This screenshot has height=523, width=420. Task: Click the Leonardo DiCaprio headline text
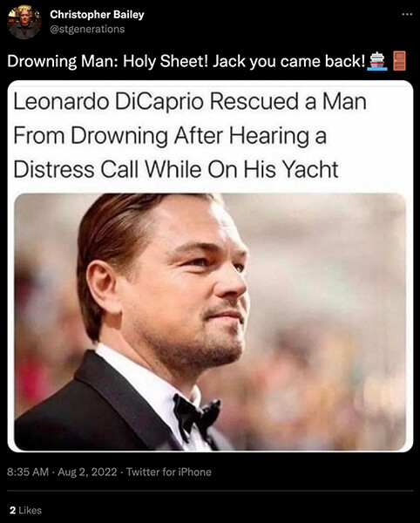tap(190, 136)
